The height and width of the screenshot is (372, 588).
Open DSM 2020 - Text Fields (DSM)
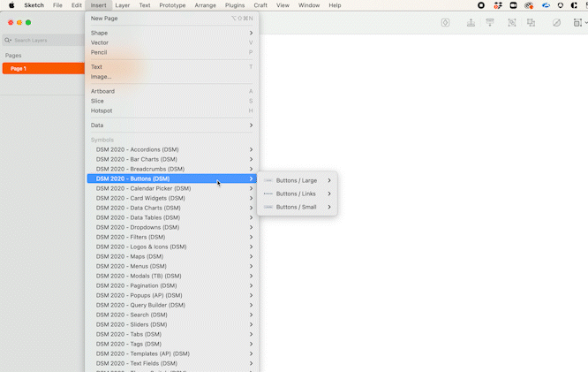pos(172,363)
